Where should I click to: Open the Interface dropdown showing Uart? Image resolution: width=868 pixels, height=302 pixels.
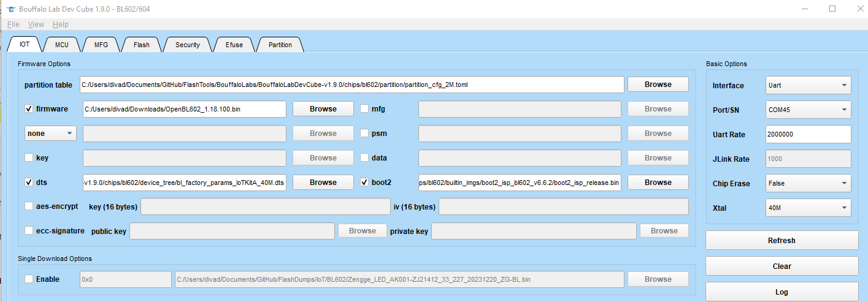click(x=808, y=86)
